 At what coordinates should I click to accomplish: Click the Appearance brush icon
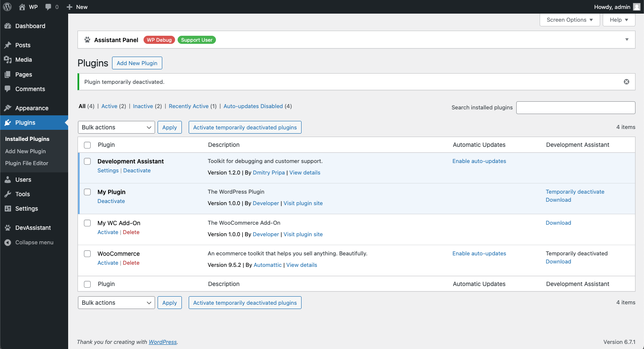point(8,108)
